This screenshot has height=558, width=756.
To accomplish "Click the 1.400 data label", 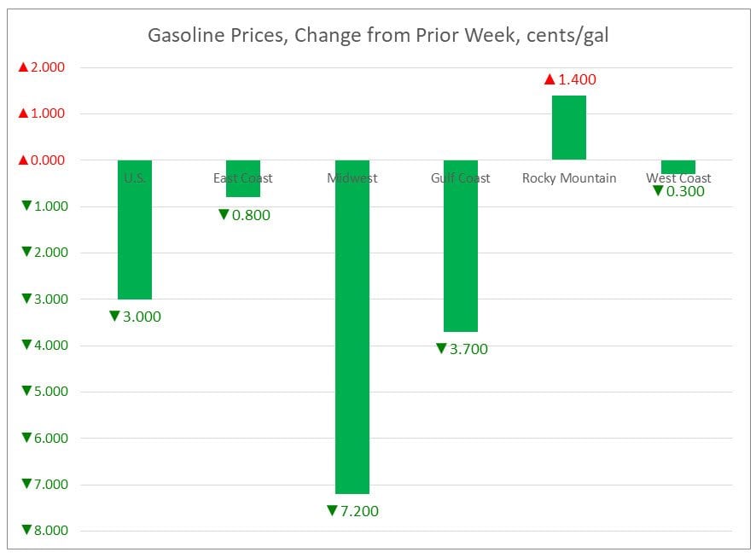I will (x=577, y=80).
